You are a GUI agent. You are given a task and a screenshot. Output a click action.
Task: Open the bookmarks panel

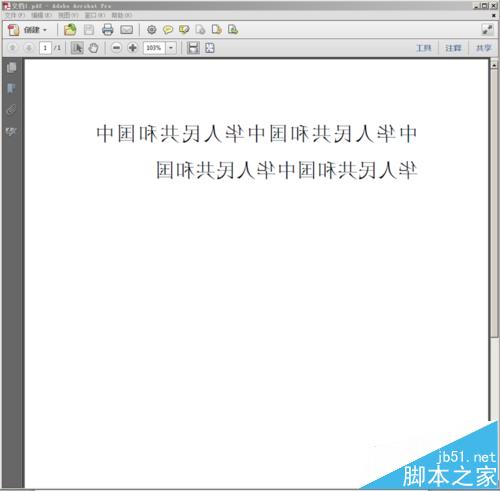(x=11, y=88)
